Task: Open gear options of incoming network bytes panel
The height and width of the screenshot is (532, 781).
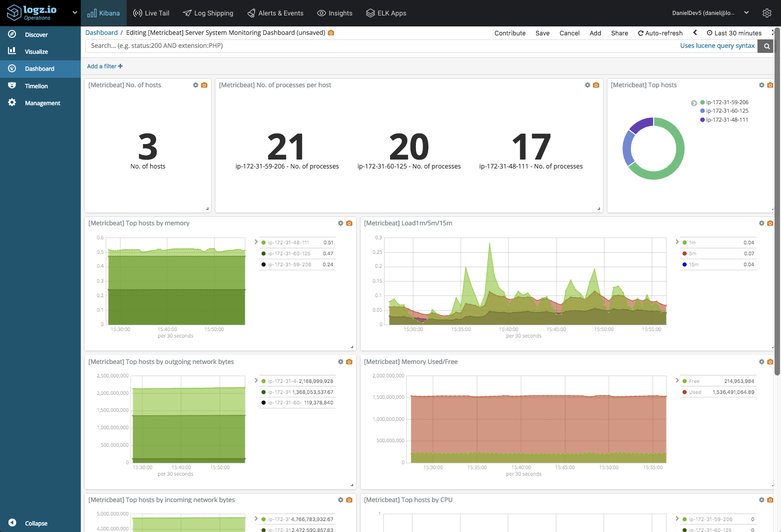Action: (341, 500)
